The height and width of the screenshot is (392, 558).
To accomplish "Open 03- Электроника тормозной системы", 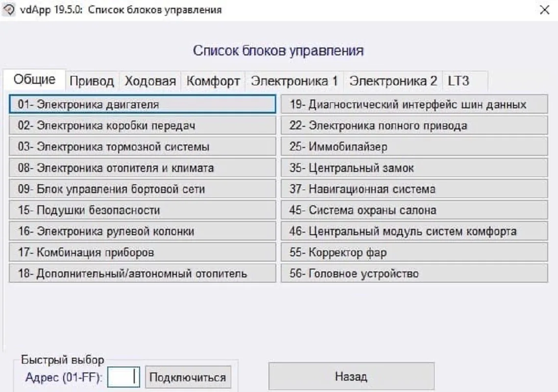I will (142, 147).
